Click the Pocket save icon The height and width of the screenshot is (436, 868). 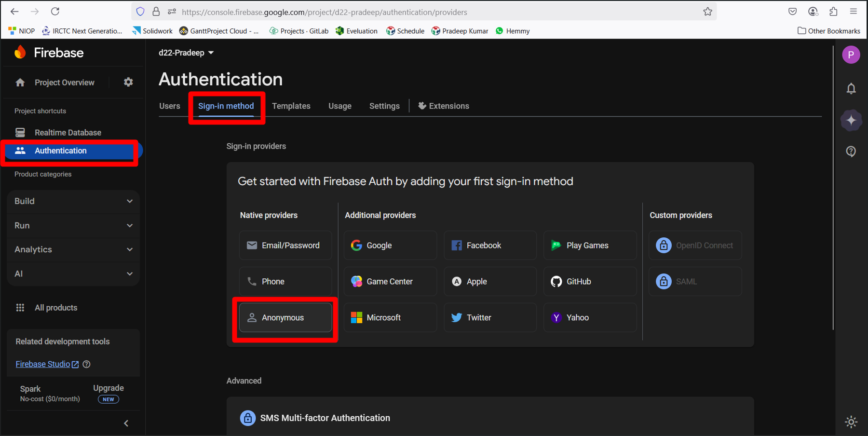tap(792, 12)
